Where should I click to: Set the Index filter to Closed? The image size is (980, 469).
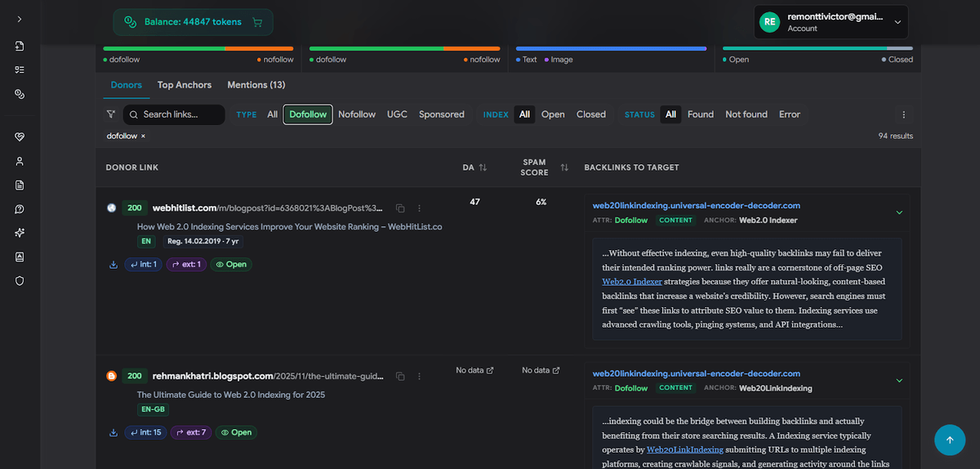click(590, 114)
